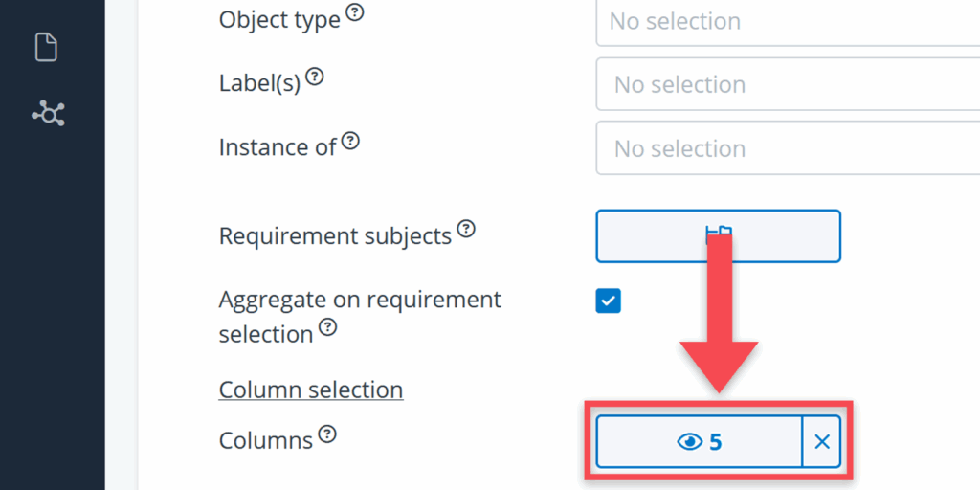Open help for Aggregate on requirement selection

pyautogui.click(x=328, y=327)
